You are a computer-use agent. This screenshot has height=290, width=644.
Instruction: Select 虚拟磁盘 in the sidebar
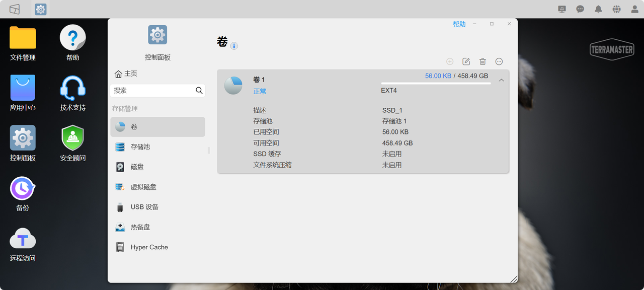pos(158,187)
